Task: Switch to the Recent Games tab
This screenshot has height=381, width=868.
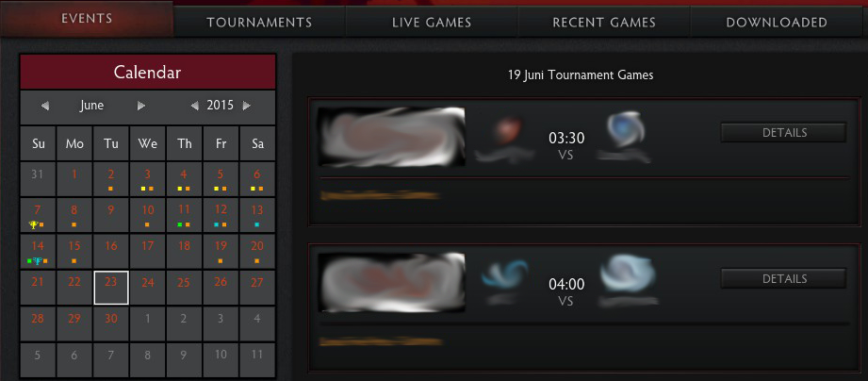Action: point(604,23)
